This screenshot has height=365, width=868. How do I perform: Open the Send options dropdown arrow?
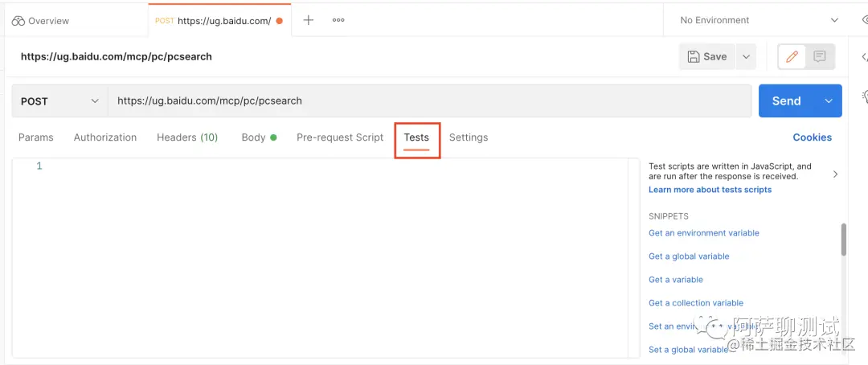829,100
